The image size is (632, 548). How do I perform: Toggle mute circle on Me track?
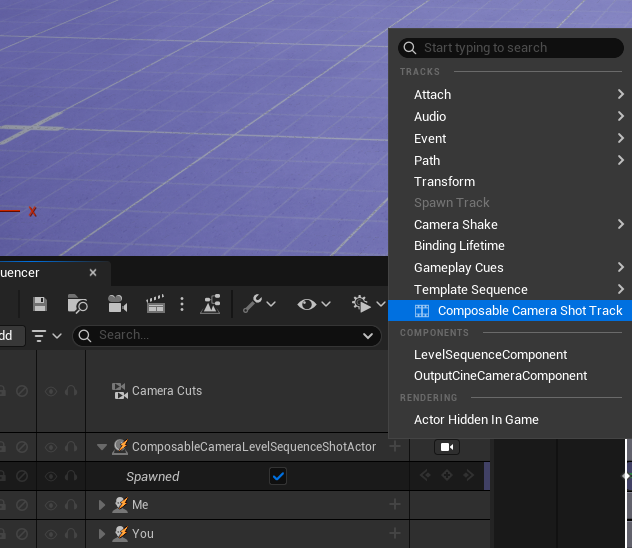point(22,505)
